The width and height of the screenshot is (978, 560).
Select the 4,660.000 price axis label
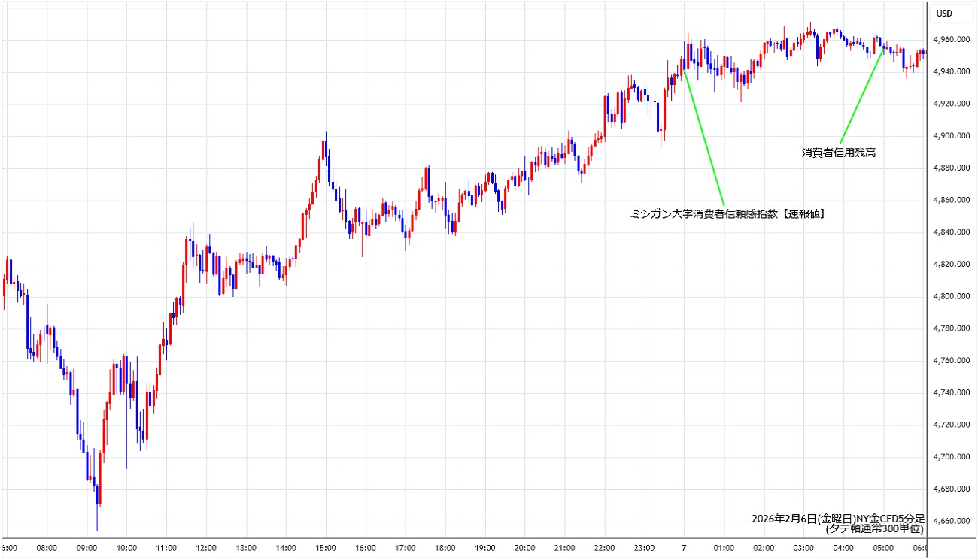[951, 522]
